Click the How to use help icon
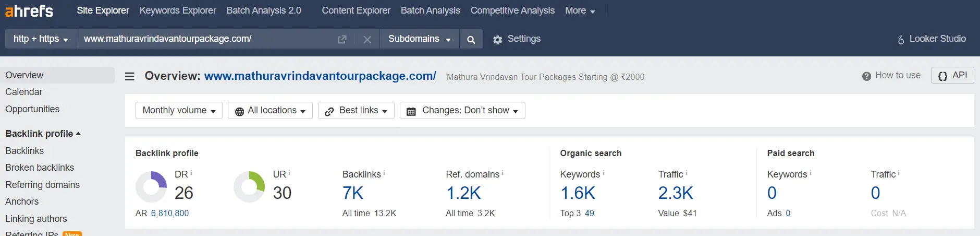The image size is (980, 236). (x=866, y=76)
